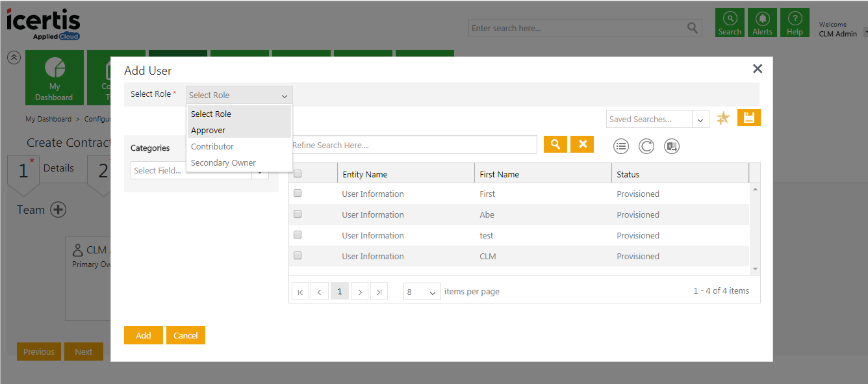Go to previous page of grid
Screen dimensions: 868x384
coord(319,292)
